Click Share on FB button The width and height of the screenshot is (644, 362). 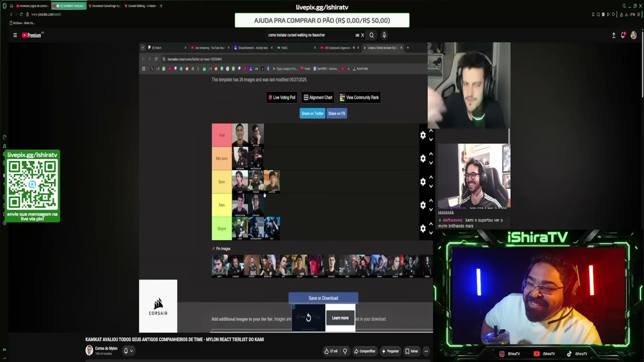[x=337, y=114]
